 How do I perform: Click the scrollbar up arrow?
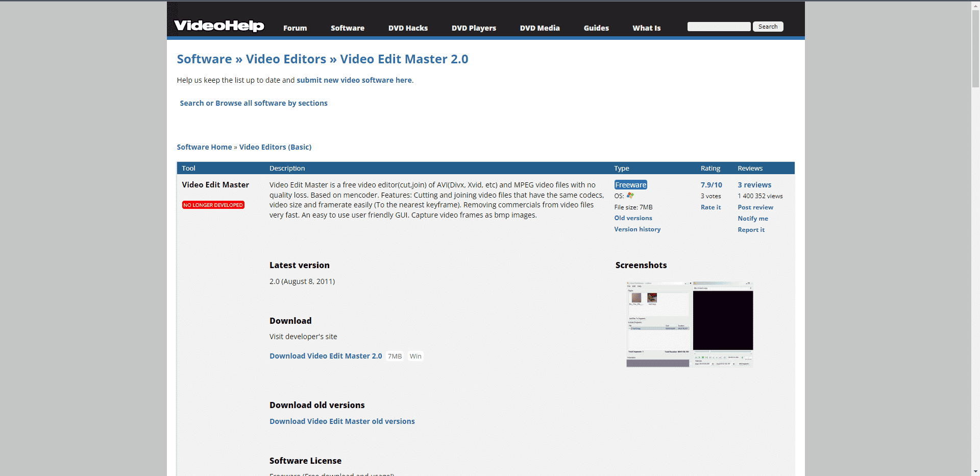click(x=975, y=5)
